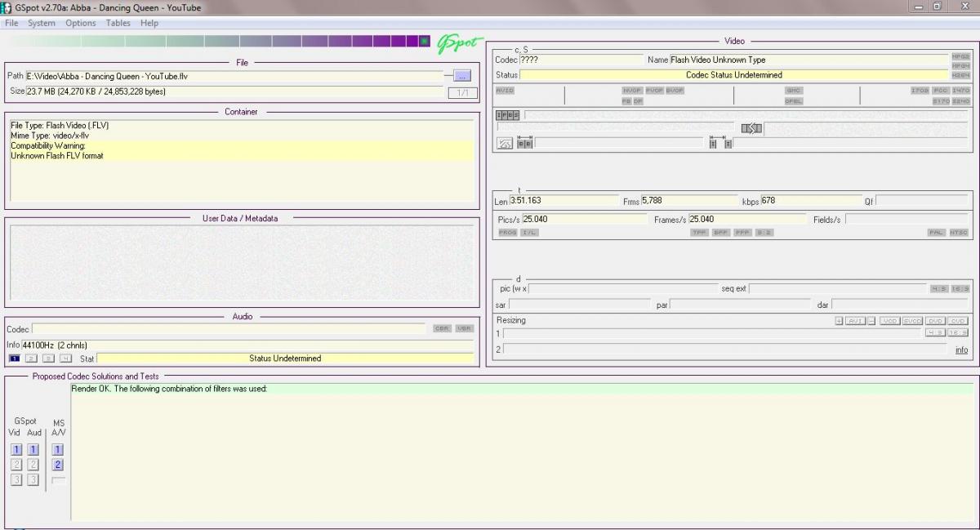This screenshot has height=530, width=980.
Task: Click GSpot Vid test button 2
Action: (16, 465)
